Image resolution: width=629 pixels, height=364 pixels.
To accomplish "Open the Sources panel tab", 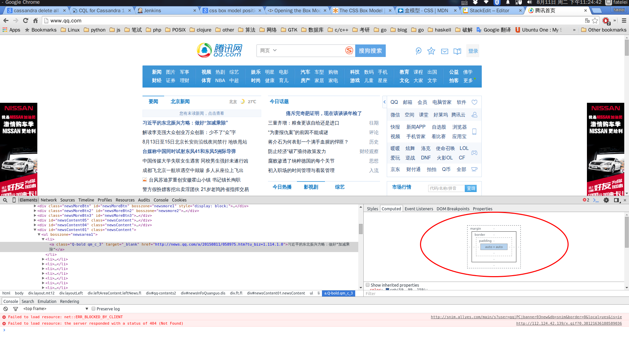I will point(68,200).
